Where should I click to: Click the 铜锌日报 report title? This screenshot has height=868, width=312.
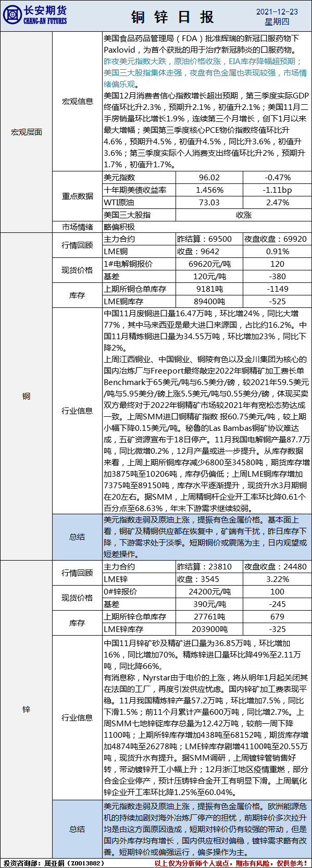172,17
